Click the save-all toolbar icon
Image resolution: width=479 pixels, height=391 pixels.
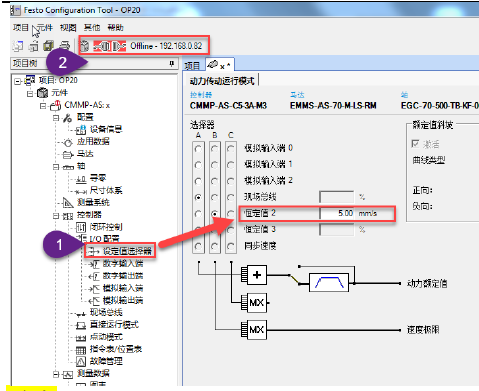(x=49, y=46)
